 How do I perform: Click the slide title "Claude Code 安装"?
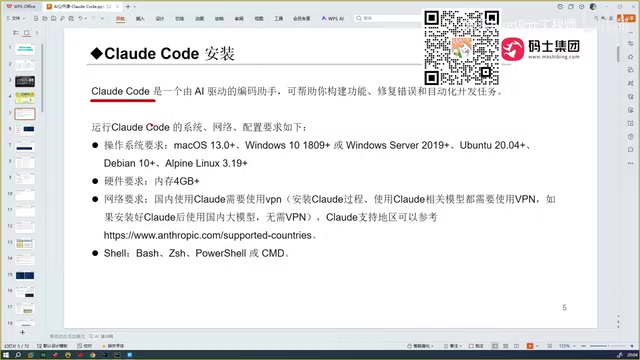tap(163, 53)
